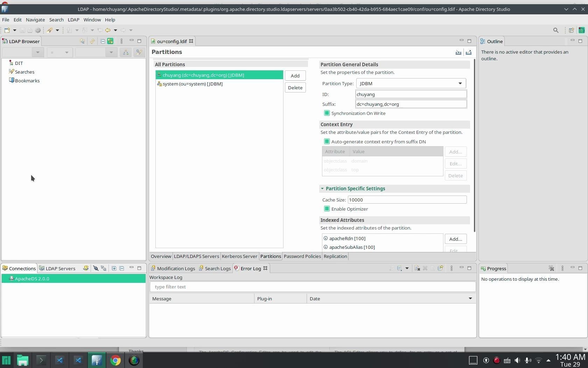588x368 pixels.
Task: Open file manager from taskbar
Action: point(23,360)
